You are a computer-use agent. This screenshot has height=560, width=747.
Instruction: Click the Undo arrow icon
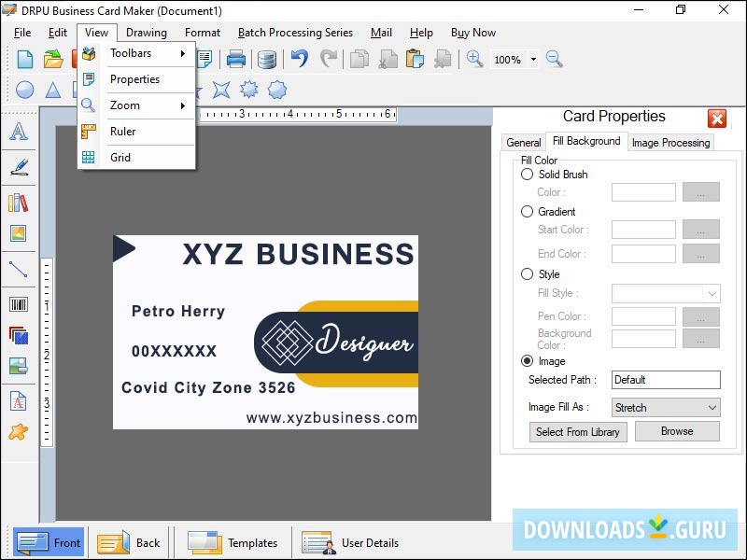[300, 59]
